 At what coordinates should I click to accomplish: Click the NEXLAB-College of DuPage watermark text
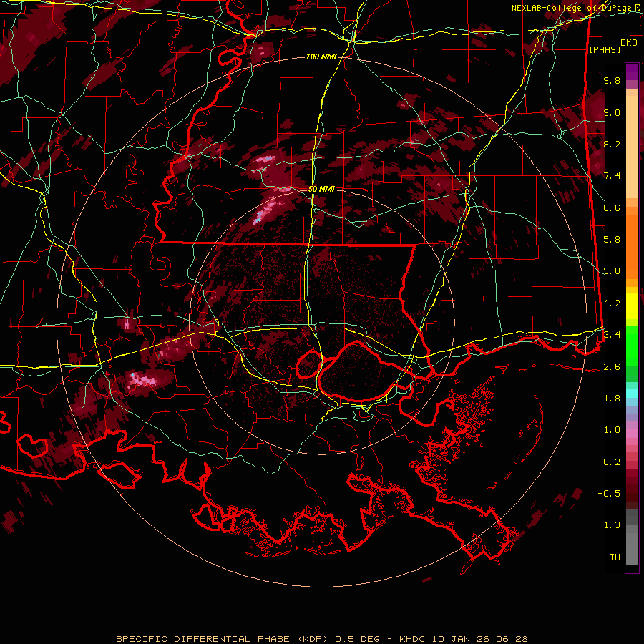[577, 8]
